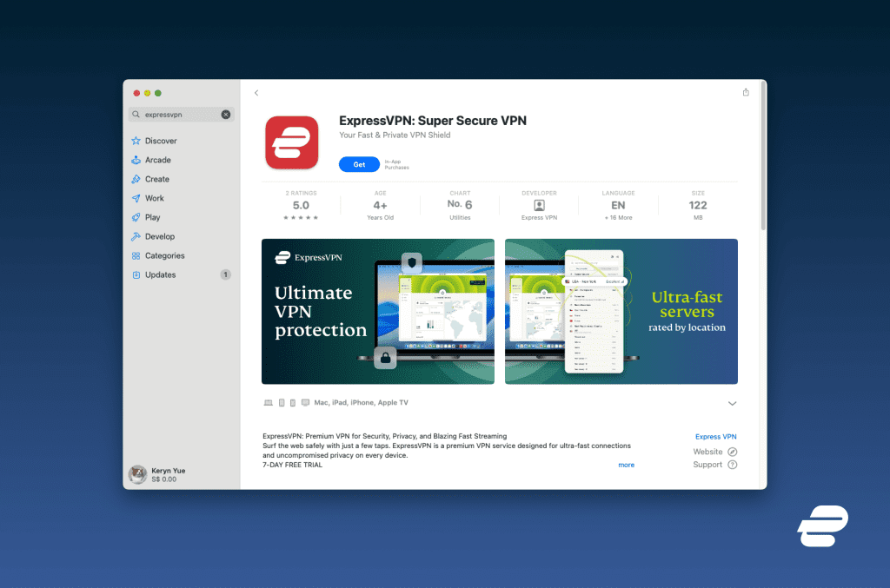Viewport: 890px width, 588px height.
Task: Click the Get button
Action: (359, 163)
